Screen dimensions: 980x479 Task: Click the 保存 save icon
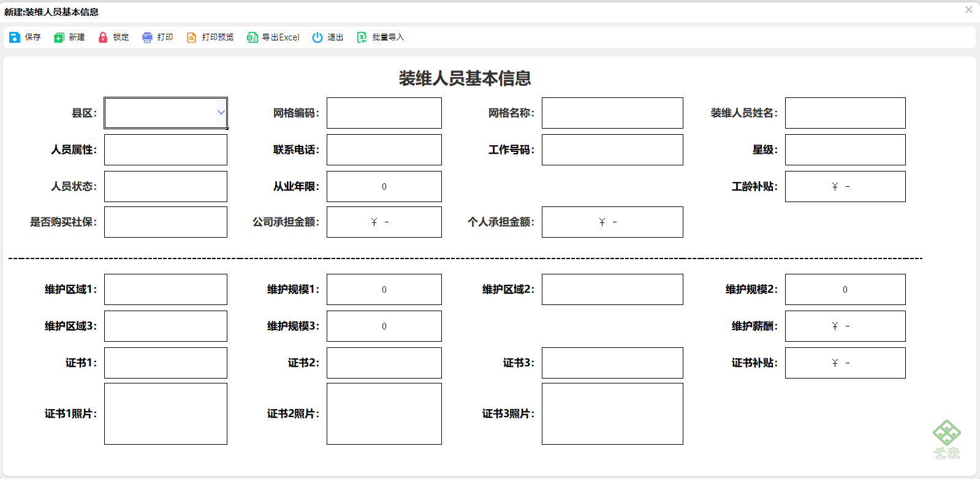click(15, 37)
